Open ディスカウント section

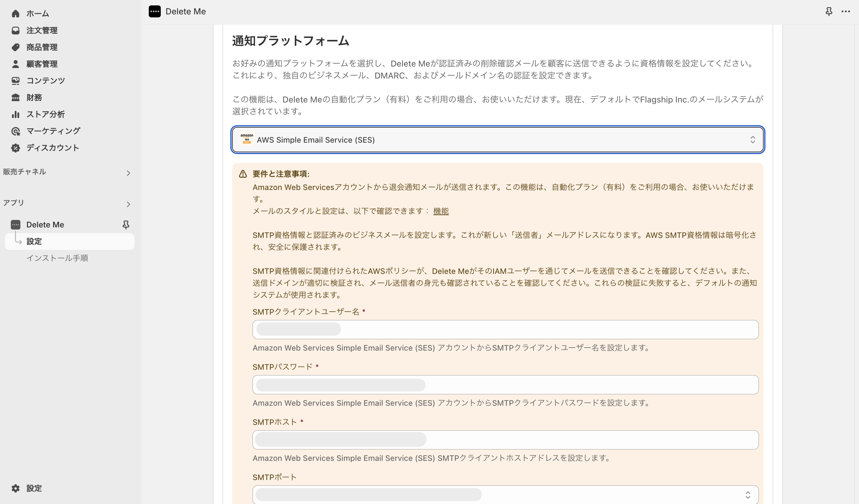[x=52, y=147]
